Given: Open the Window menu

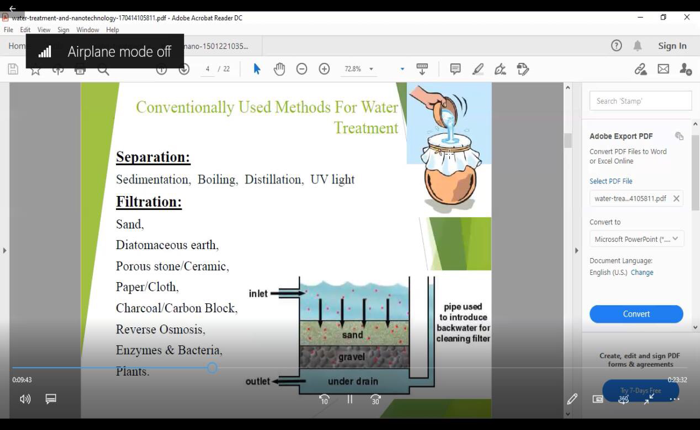Looking at the screenshot, I should tap(88, 30).
